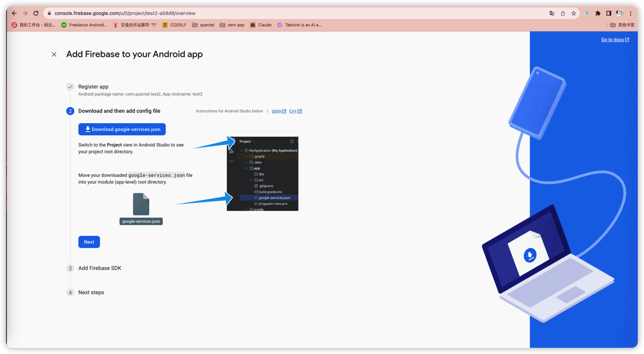
Task: Open the CODELF bookmark
Action: (175, 25)
